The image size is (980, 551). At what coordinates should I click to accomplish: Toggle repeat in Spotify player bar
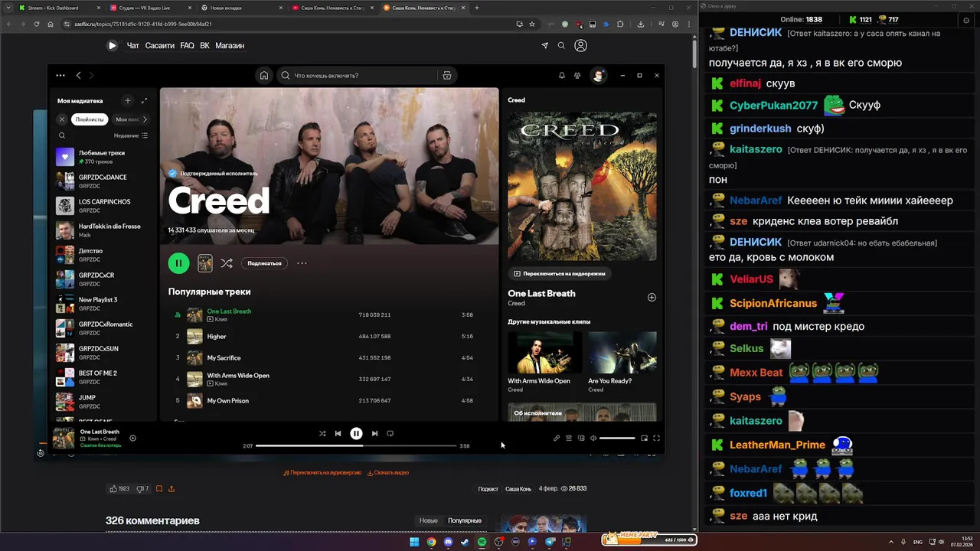point(390,433)
